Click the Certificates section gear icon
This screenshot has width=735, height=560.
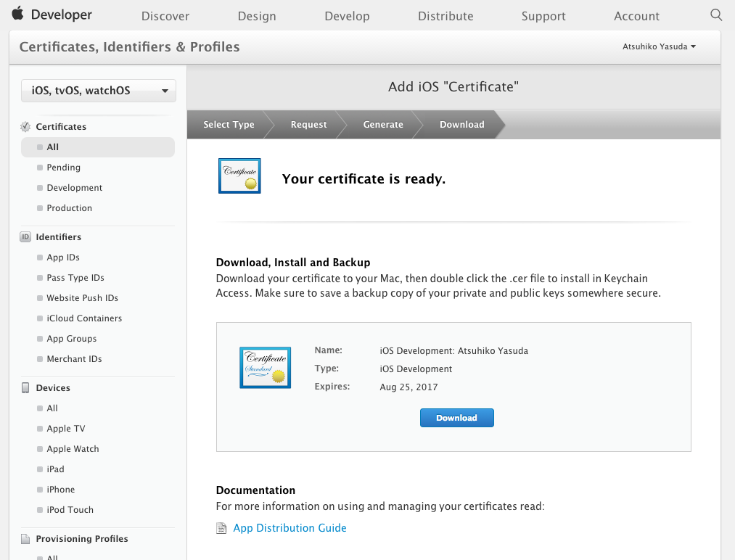click(25, 126)
